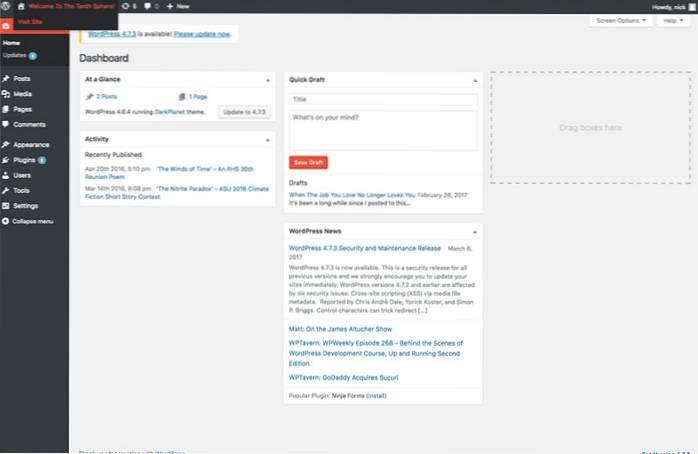698x454 pixels.
Task: Open the DarkPlanet theme link
Action: pos(170,112)
